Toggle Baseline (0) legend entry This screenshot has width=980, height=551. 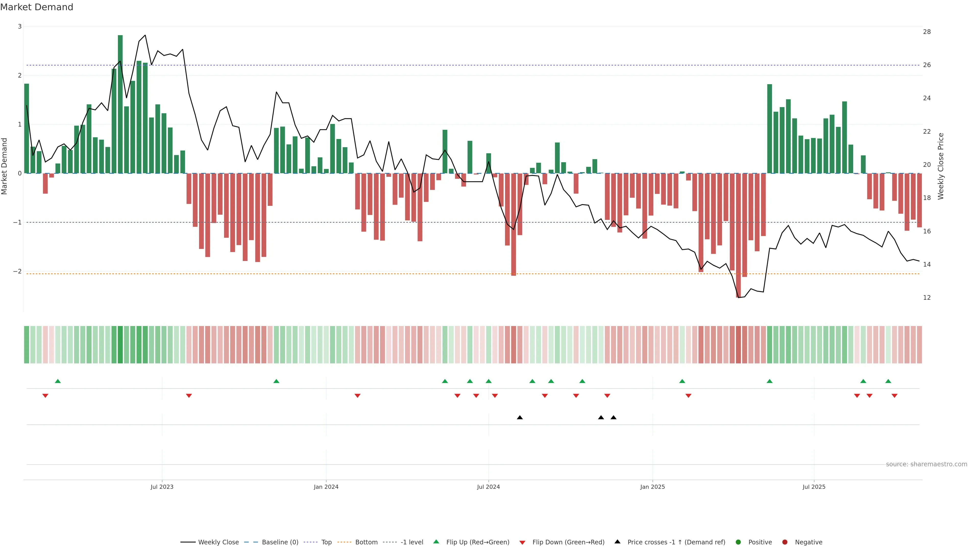(280, 542)
